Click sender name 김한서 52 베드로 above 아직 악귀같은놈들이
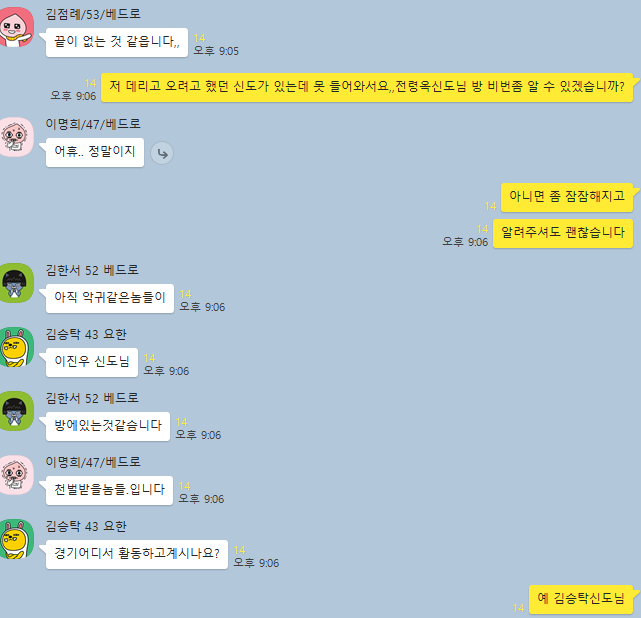This screenshot has width=641, height=618. point(92,270)
